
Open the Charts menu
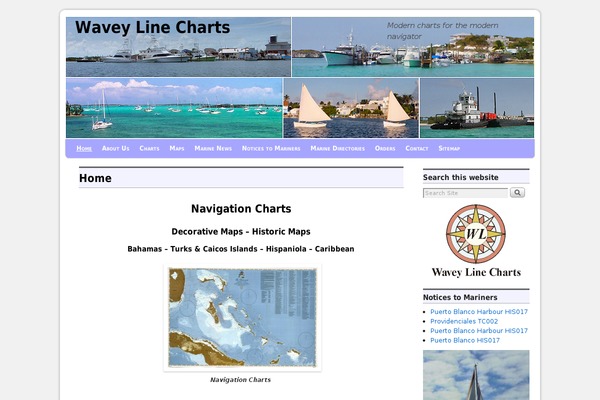149,148
